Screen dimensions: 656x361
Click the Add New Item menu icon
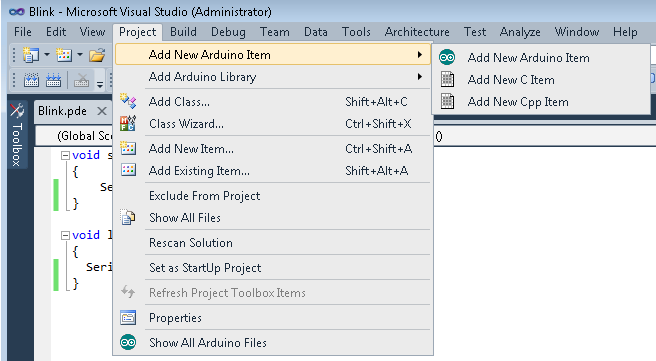[128, 148]
